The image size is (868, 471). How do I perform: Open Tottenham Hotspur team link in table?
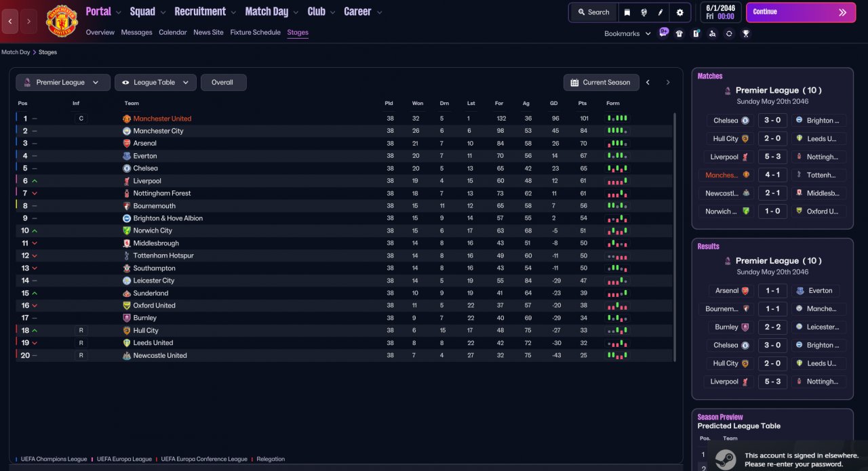[x=163, y=255]
